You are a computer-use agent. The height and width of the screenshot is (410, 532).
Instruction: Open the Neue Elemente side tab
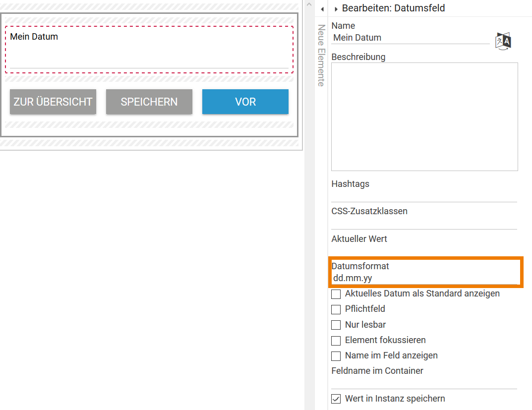tap(321, 56)
